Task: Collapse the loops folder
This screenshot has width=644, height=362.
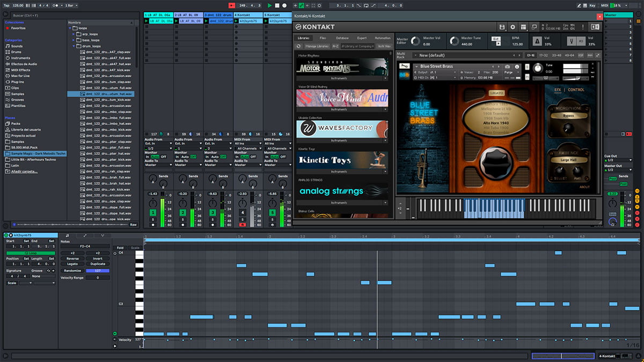Action: pyautogui.click(x=71, y=28)
